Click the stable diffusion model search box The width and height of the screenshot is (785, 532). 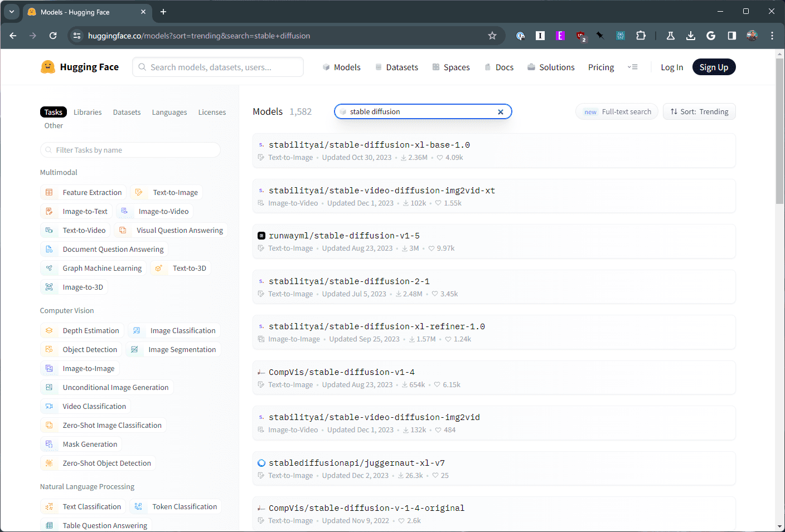click(423, 111)
